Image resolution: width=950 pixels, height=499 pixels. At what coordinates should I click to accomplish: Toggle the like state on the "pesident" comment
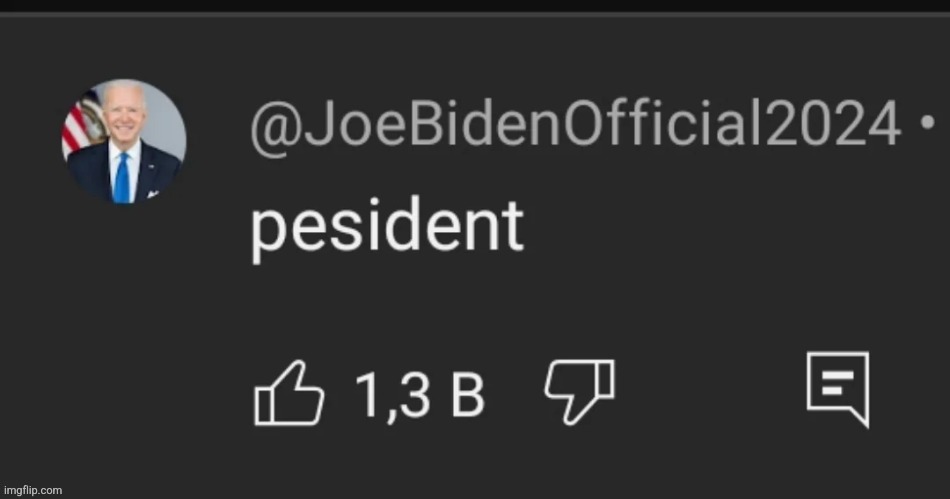point(290,395)
